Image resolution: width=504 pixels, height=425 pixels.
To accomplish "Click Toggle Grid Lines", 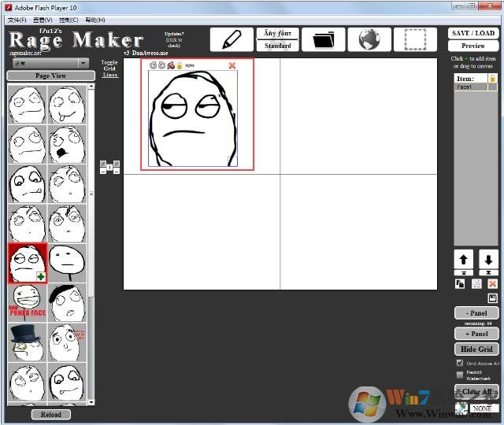I will [x=109, y=68].
